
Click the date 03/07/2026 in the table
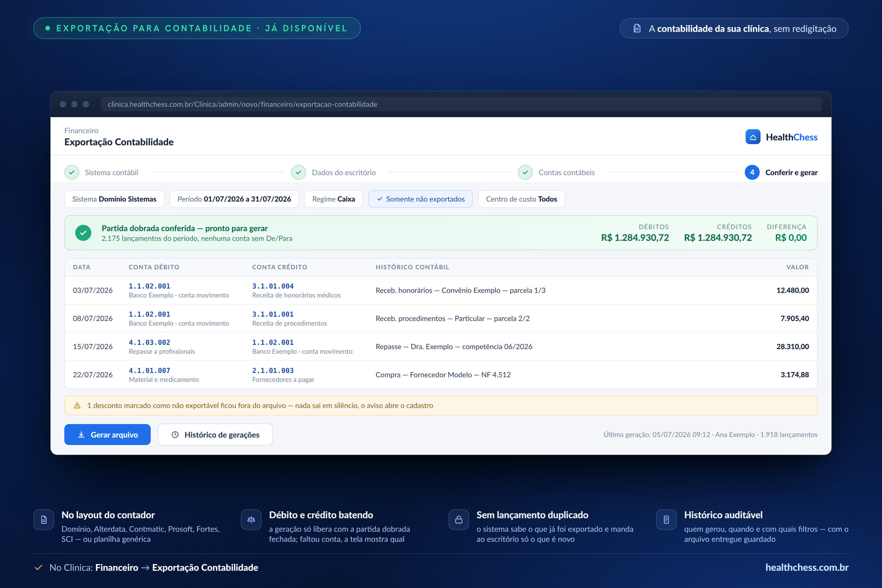click(93, 290)
